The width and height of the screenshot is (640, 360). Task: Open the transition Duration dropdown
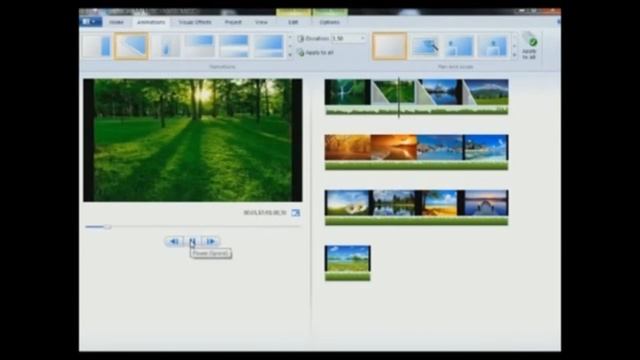pos(362,38)
